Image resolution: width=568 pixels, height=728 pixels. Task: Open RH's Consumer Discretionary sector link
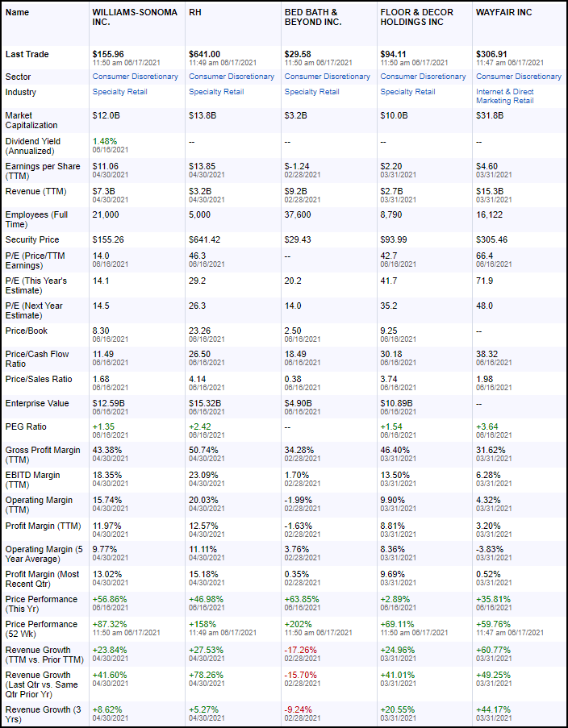tap(232, 77)
